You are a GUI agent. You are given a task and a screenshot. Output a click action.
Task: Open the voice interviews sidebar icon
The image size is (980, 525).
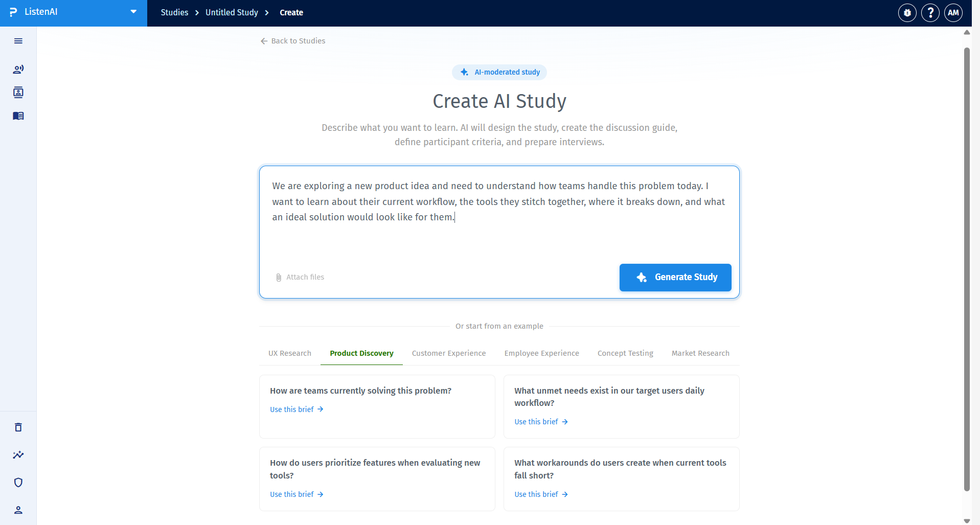point(18,69)
